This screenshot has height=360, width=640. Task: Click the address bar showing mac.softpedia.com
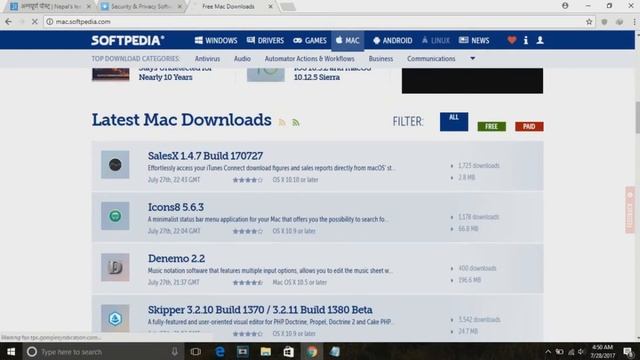318,22
